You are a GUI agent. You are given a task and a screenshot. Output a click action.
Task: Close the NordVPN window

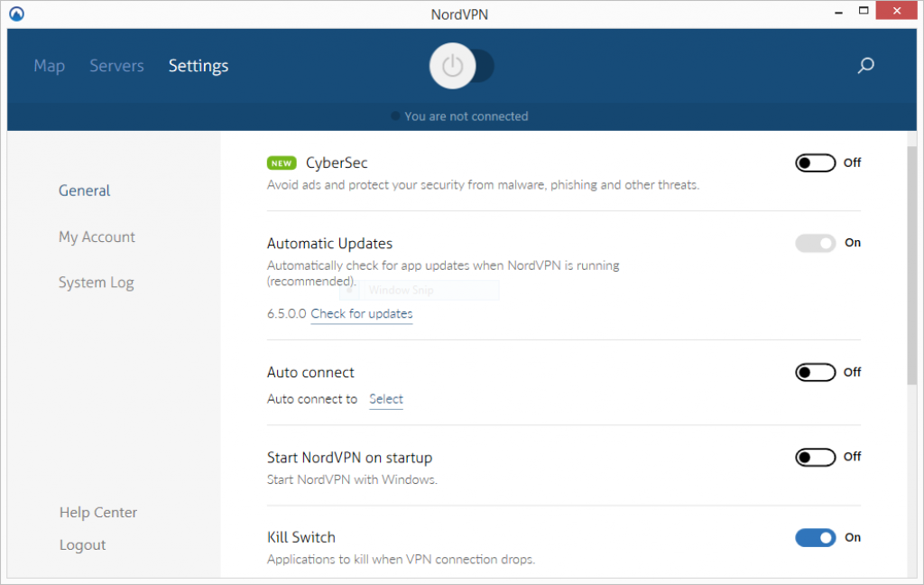[896, 11]
